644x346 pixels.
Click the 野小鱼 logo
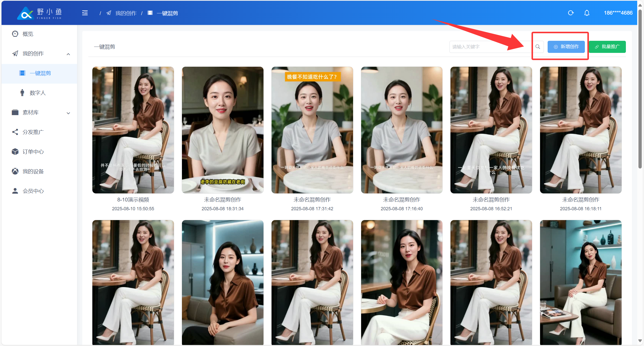click(x=40, y=13)
